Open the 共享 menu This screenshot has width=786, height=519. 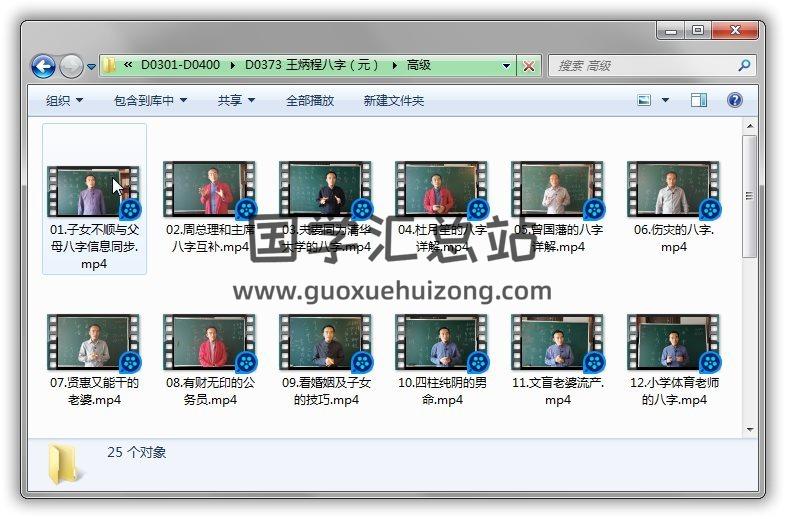click(236, 101)
